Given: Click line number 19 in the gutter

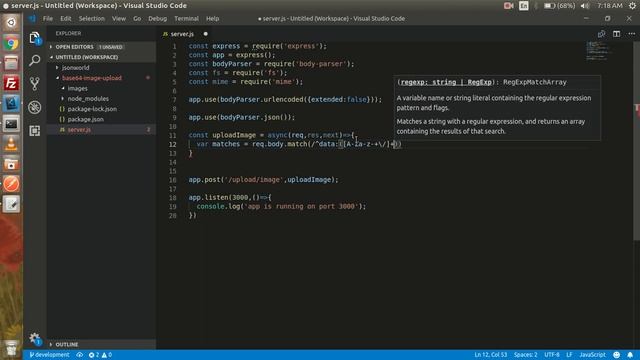Looking at the screenshot, I should click(173, 207).
